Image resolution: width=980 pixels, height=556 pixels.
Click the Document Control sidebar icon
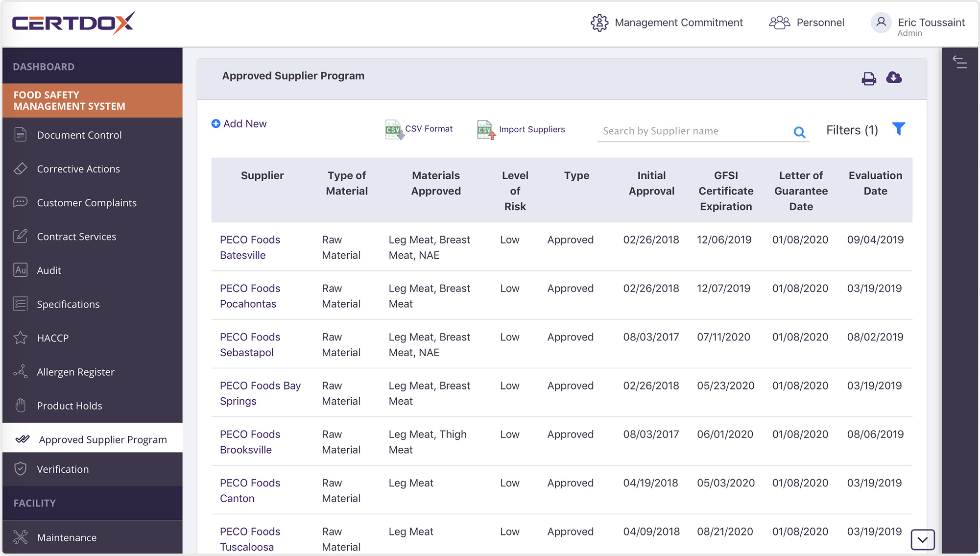click(21, 134)
